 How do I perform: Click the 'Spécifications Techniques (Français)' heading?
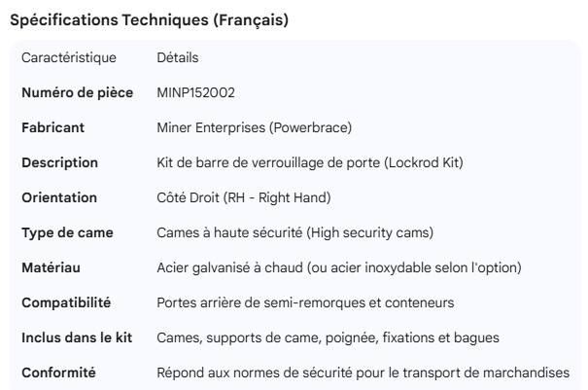(148, 20)
